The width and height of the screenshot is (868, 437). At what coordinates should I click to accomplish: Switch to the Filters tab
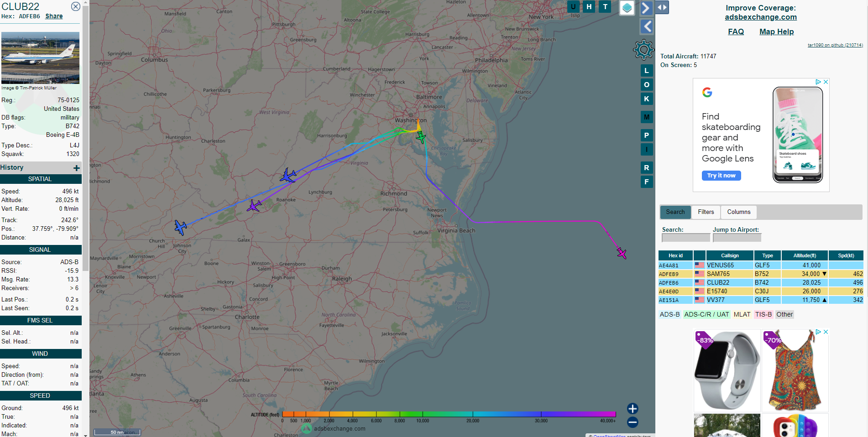(706, 212)
